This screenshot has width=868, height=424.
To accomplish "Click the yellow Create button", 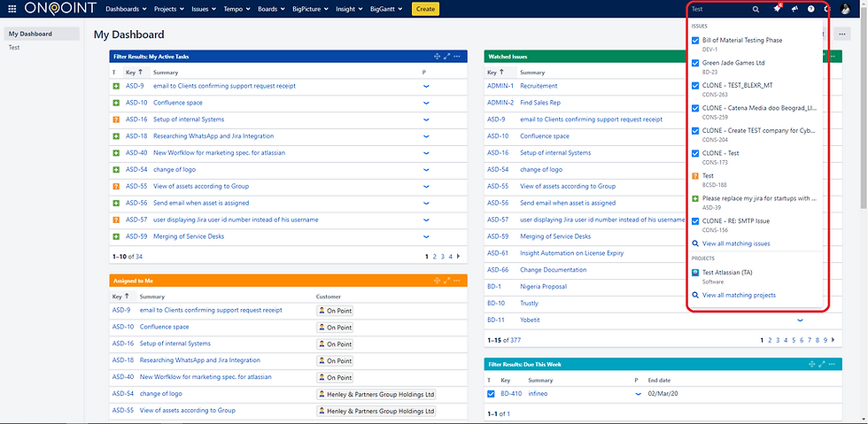I will tap(425, 9).
